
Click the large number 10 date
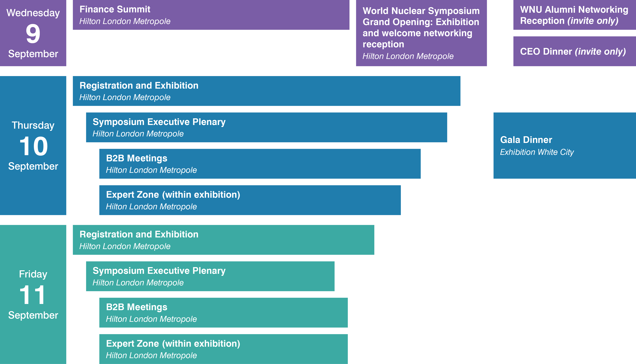[33, 146]
